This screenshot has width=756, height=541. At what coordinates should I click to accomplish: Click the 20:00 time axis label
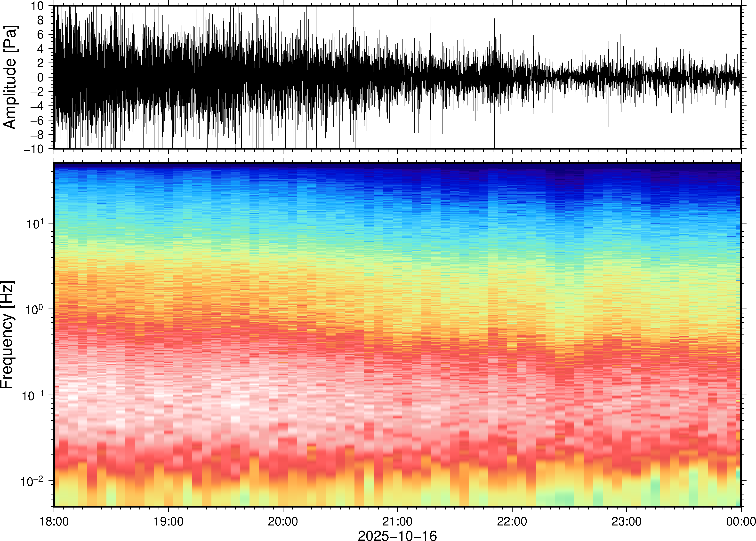coord(283,521)
